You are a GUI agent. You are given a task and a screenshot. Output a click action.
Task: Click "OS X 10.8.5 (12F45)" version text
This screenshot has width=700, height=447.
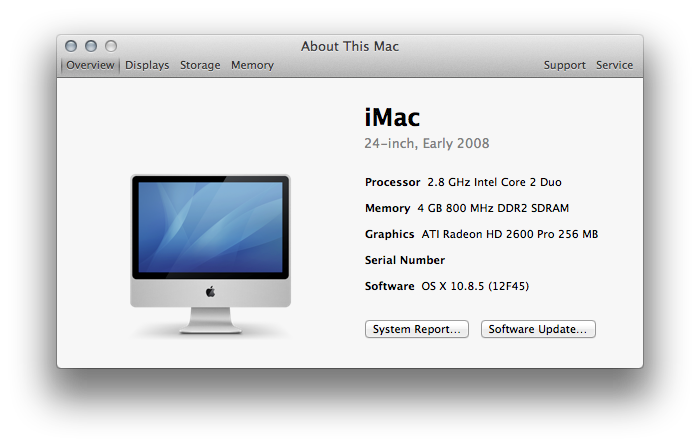click(x=475, y=286)
